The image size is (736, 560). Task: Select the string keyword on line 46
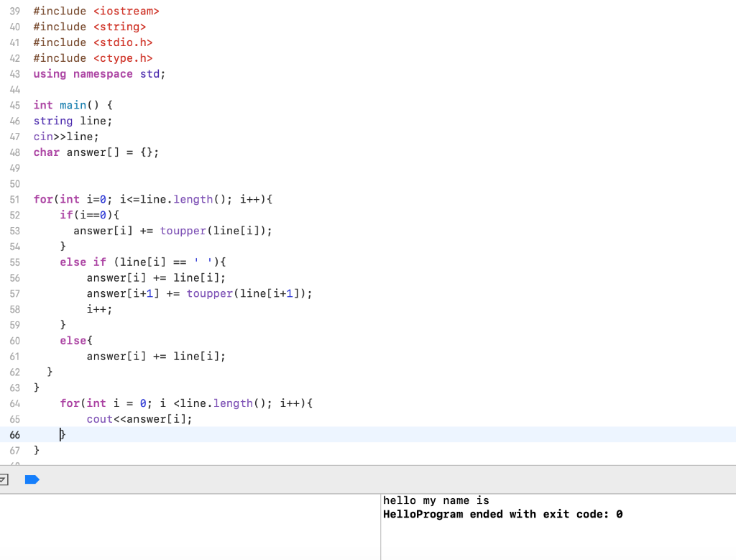coord(53,121)
